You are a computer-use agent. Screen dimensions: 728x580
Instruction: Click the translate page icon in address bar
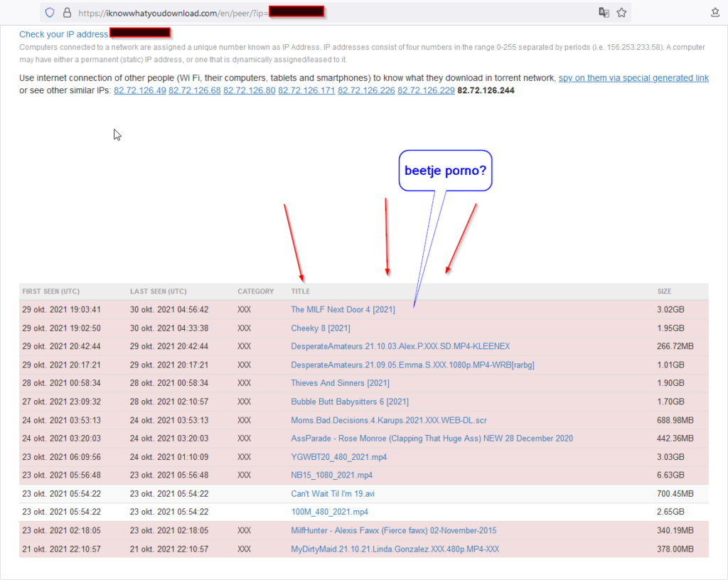pos(604,12)
